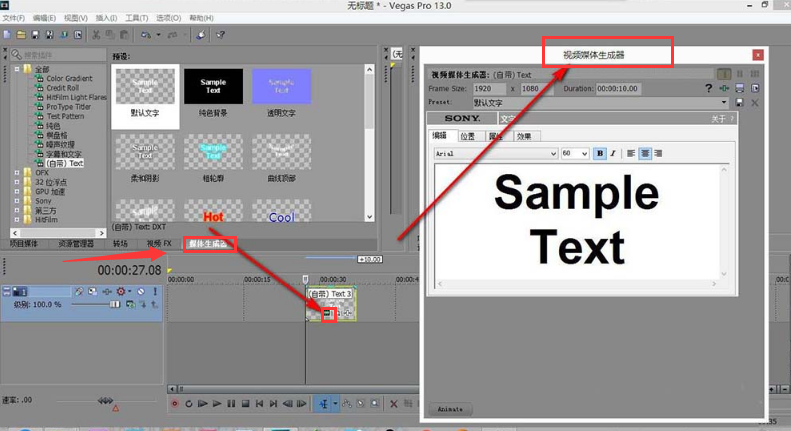The height and width of the screenshot is (431, 791).
Task: Switch to the 位置 tab in generator
Action: point(468,136)
